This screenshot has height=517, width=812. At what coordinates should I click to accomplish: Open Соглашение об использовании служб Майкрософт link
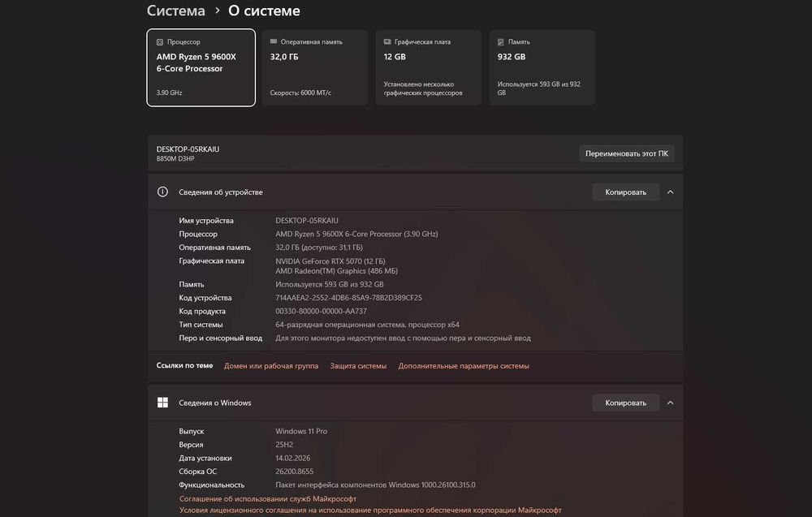pos(268,499)
